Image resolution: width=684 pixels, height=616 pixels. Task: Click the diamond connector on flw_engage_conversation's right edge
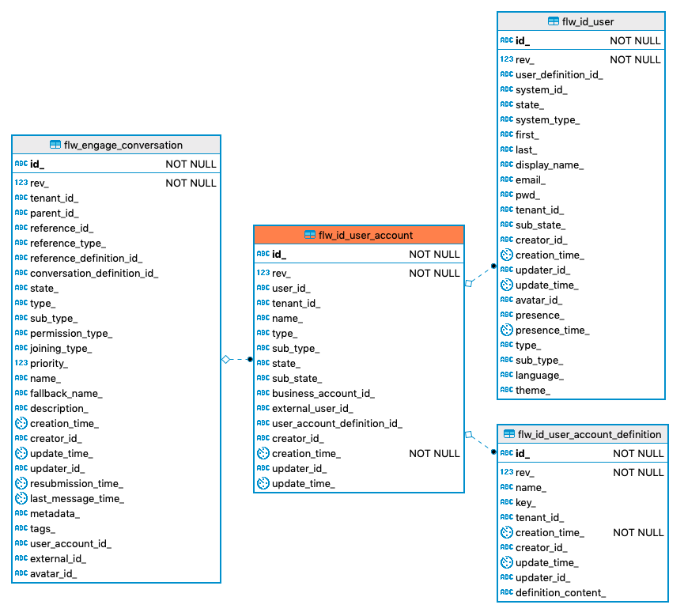(x=225, y=359)
